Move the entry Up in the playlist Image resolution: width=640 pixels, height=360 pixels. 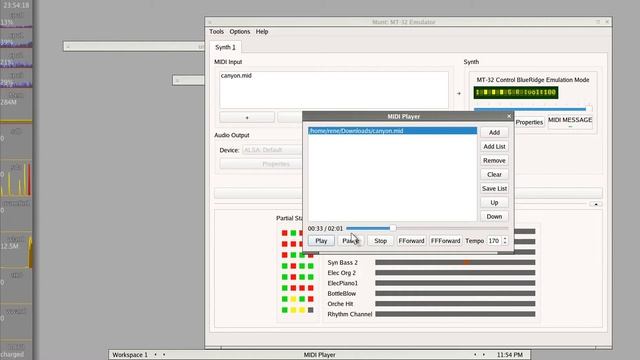494,202
